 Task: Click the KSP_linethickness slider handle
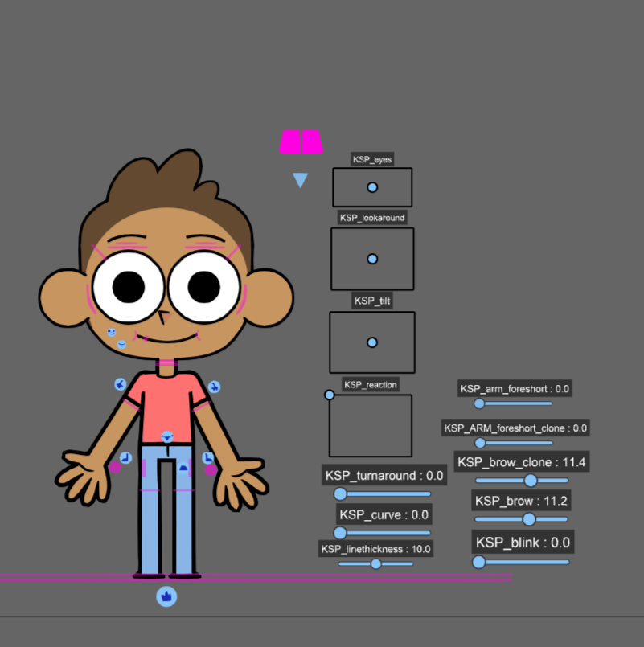coord(375,563)
